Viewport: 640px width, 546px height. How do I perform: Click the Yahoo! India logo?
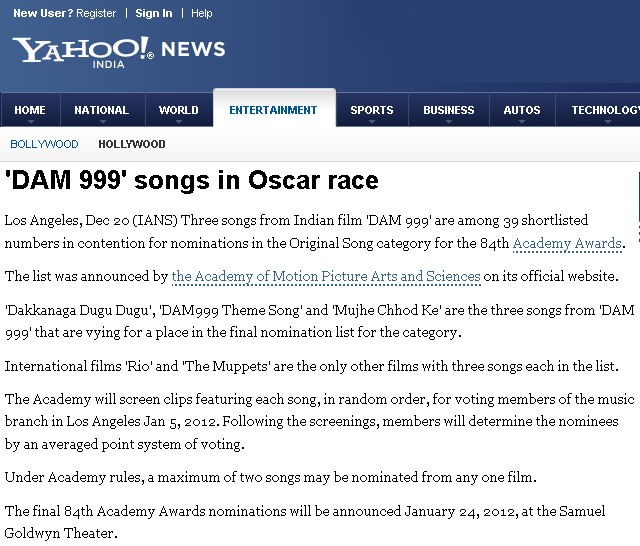coord(82,50)
